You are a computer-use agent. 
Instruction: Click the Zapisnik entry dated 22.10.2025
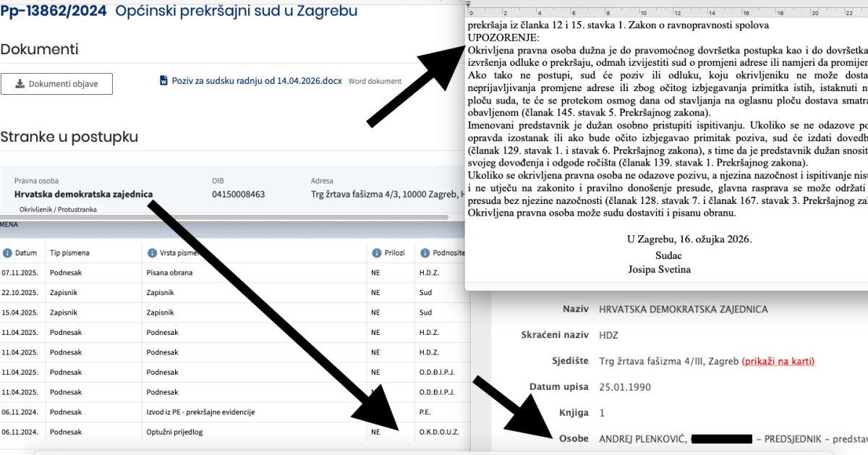click(159, 293)
